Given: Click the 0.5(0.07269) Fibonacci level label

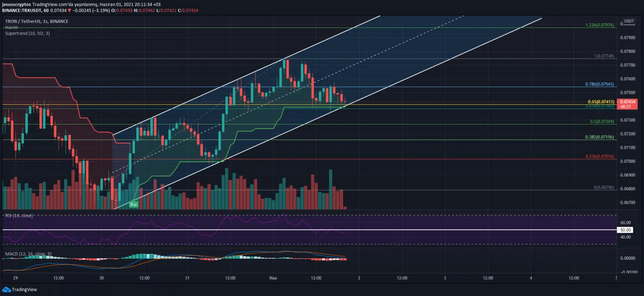Looking at the screenshot, I should tap(602, 122).
